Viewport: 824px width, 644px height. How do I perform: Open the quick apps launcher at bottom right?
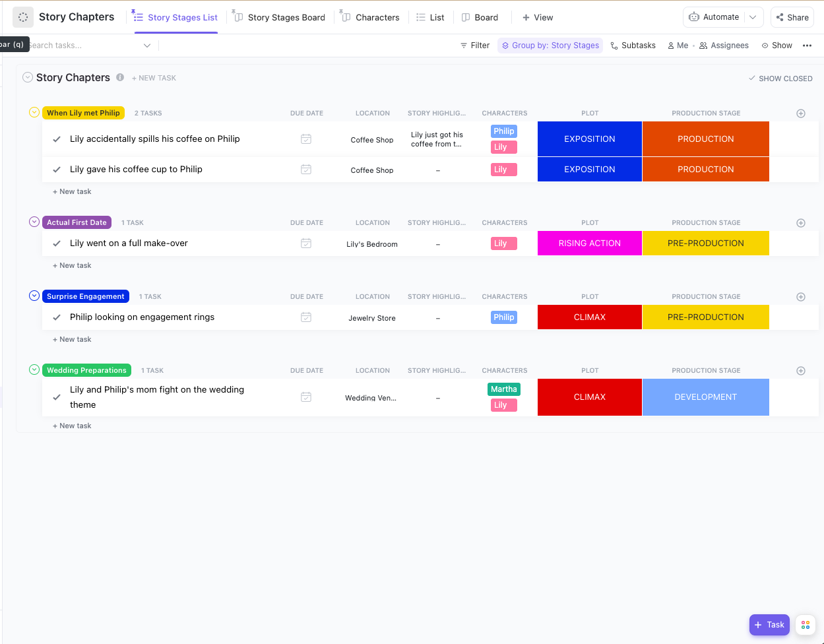(805, 625)
